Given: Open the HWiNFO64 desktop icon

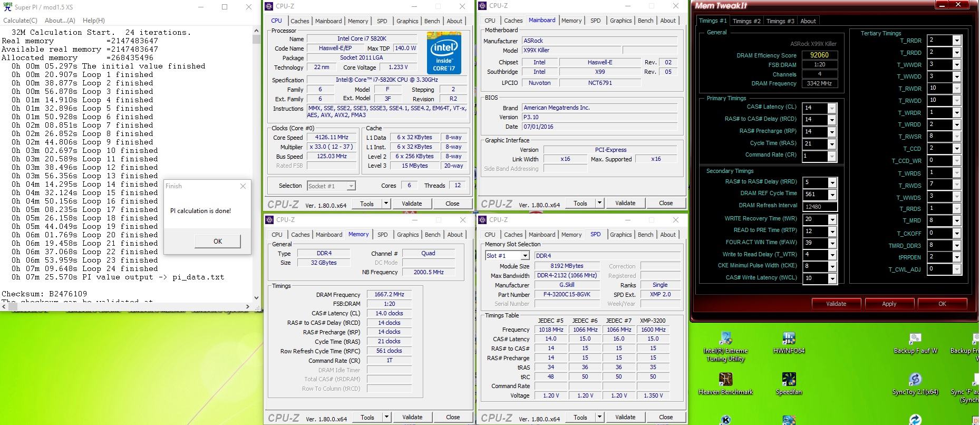Looking at the screenshot, I should point(789,343).
